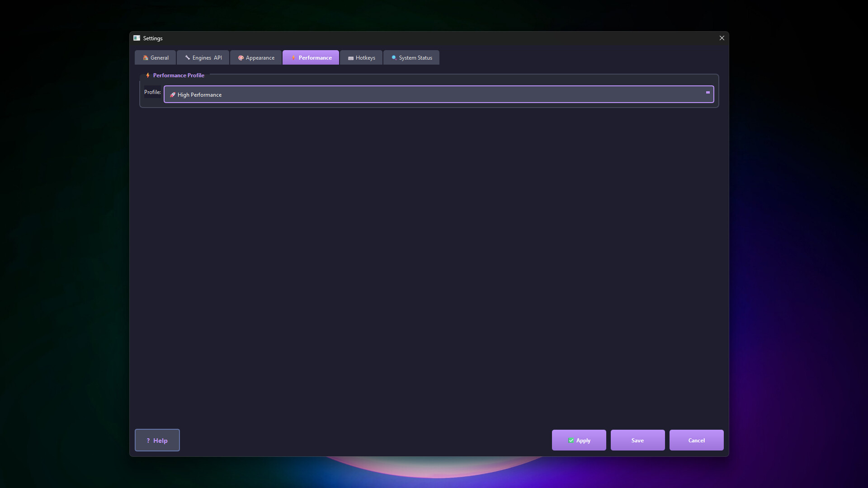
Task: Click the keyboard icon on the Hotkeys tab
Action: (x=350, y=57)
